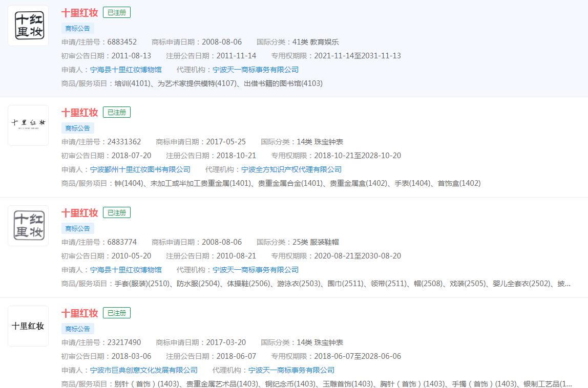Viewport: 588px width, 388px height.
Task: Click goods line starting 手套(服装)(2510)
Action: tap(342, 284)
